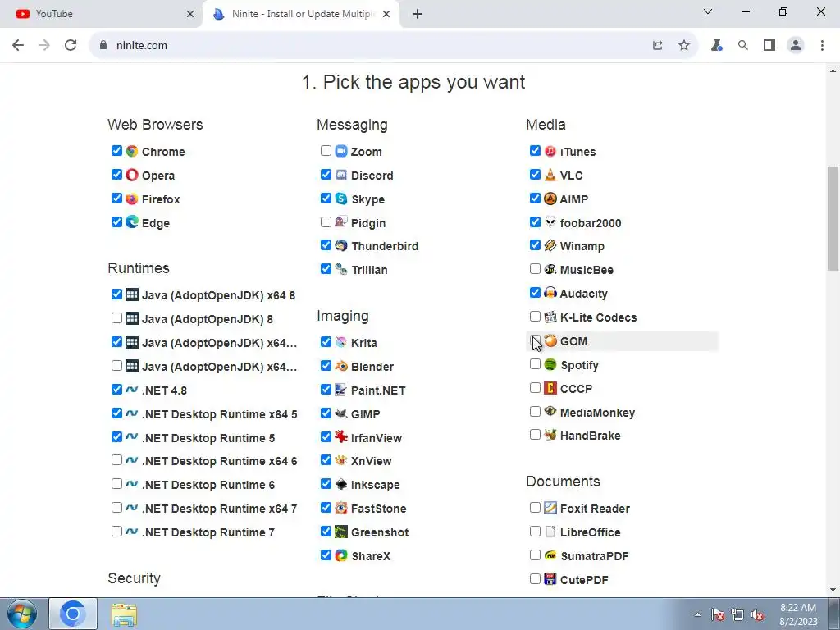Image resolution: width=840 pixels, height=630 pixels.
Task: Tick the HandBrake checkbox
Action: [x=535, y=435]
